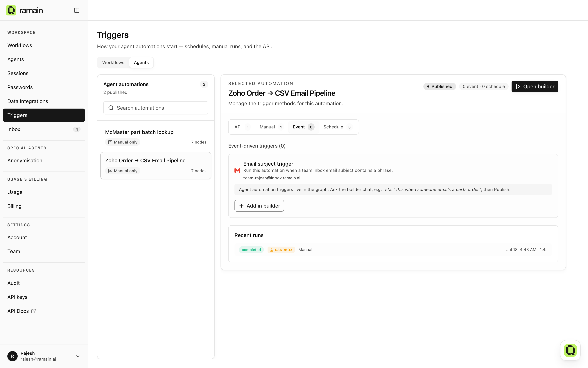Open Sessions page
Screen dimensions: 588x368
point(44,73)
